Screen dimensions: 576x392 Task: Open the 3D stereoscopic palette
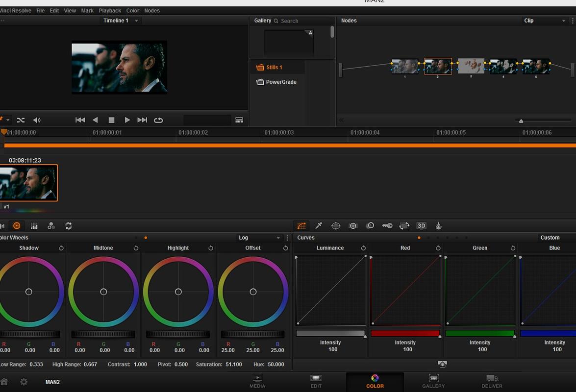(422, 226)
